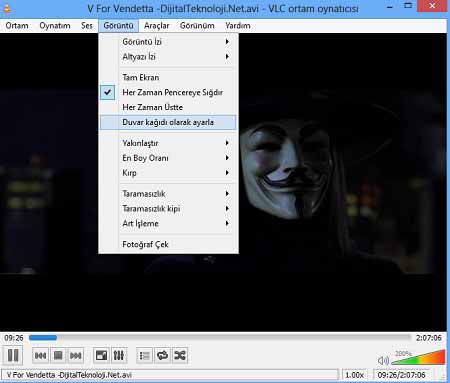Toggle Her Zaman Pencereye Sığdır option
450x383 pixels.
click(168, 92)
